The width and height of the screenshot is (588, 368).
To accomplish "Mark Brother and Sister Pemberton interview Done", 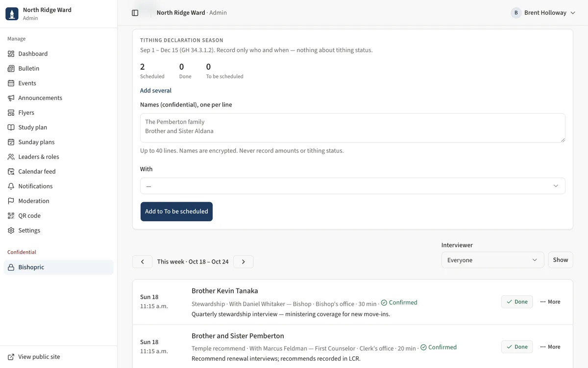I will 517,347.
